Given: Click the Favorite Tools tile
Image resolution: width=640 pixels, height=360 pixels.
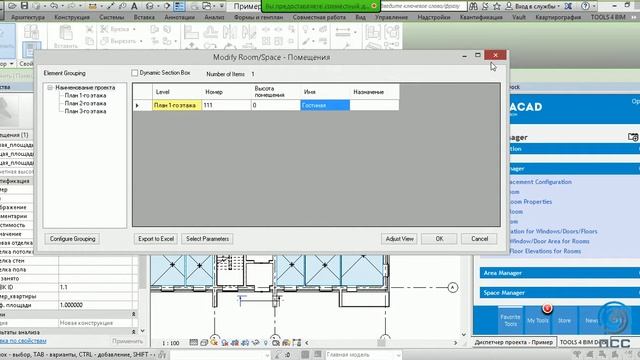Looking at the screenshot, I should [x=510, y=320].
